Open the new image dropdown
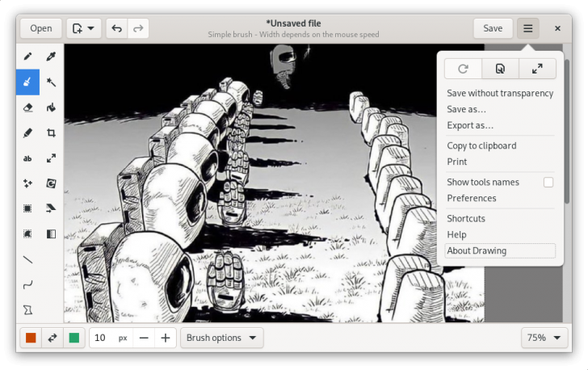588x370 pixels. (84, 28)
